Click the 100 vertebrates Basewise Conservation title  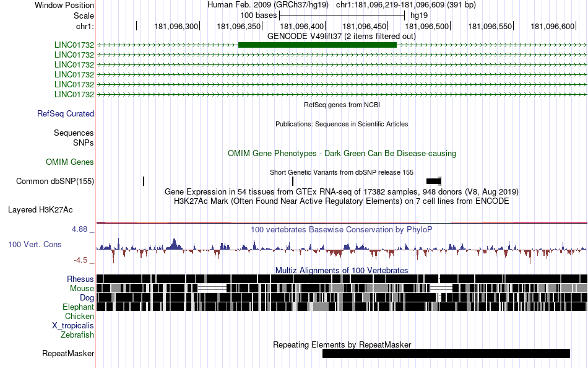[x=341, y=229]
